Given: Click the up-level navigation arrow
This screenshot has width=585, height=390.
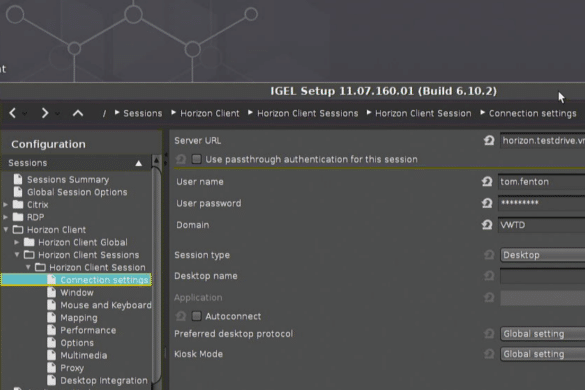Looking at the screenshot, I should [x=78, y=113].
